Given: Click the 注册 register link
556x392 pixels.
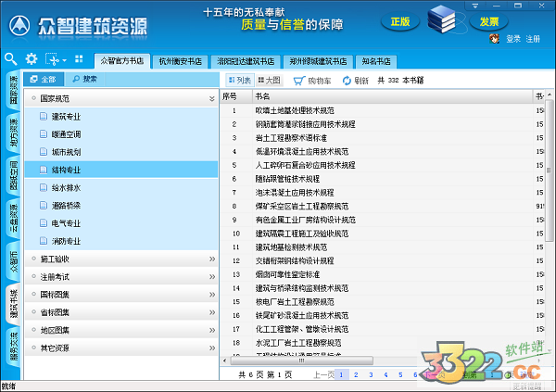Looking at the screenshot, I should point(533,39).
